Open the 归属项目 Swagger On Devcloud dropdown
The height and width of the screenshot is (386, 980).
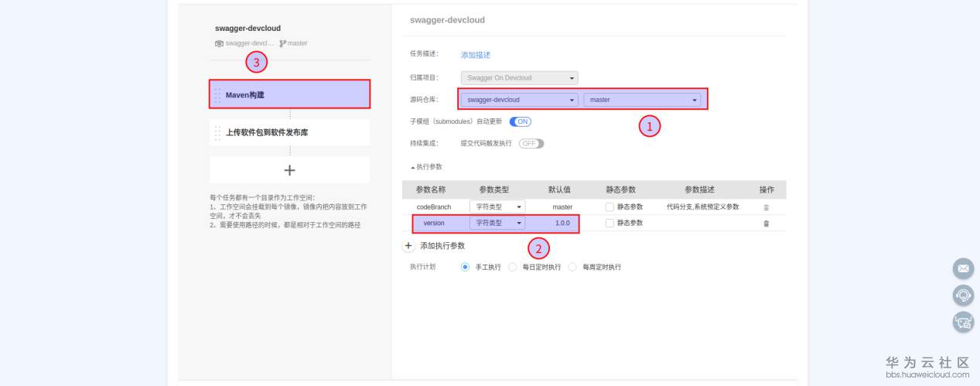(519, 78)
